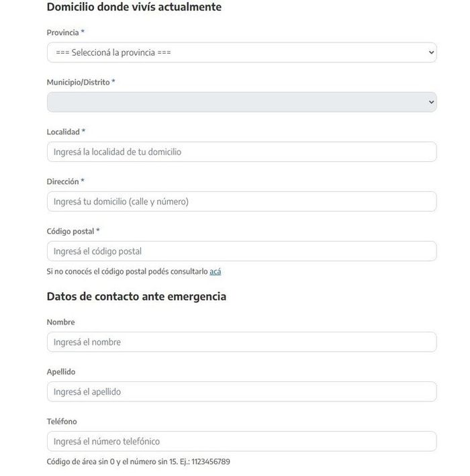Screen dimensions: 470x476
Task: Focus the Apellido input field
Action: [242, 391]
